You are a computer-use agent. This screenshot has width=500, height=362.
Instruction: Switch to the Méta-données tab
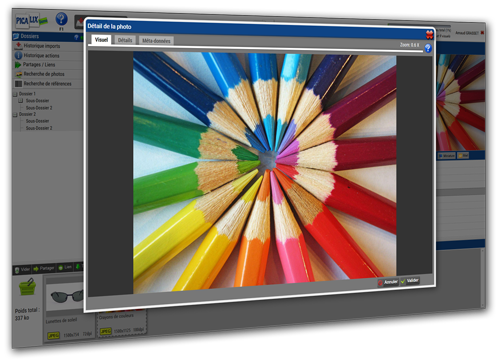156,41
